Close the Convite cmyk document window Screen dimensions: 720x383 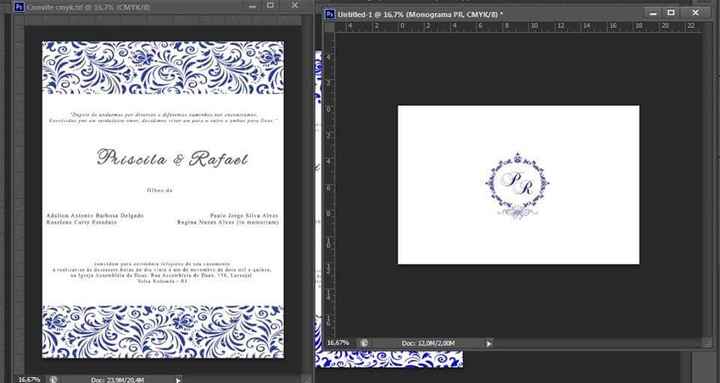click(295, 6)
